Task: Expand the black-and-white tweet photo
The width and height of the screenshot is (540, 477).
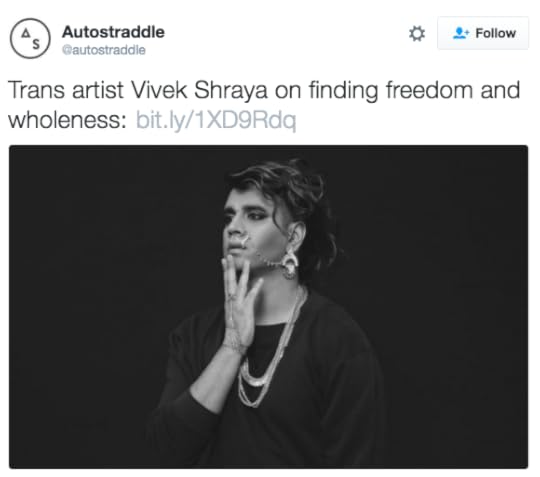Action: (269, 307)
